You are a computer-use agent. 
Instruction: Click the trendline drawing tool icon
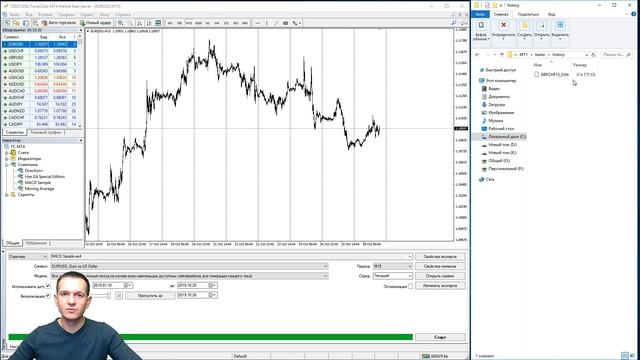click(x=276, y=23)
